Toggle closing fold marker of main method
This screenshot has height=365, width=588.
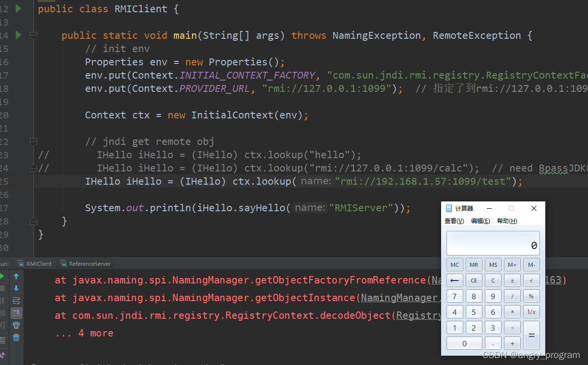click(x=33, y=221)
